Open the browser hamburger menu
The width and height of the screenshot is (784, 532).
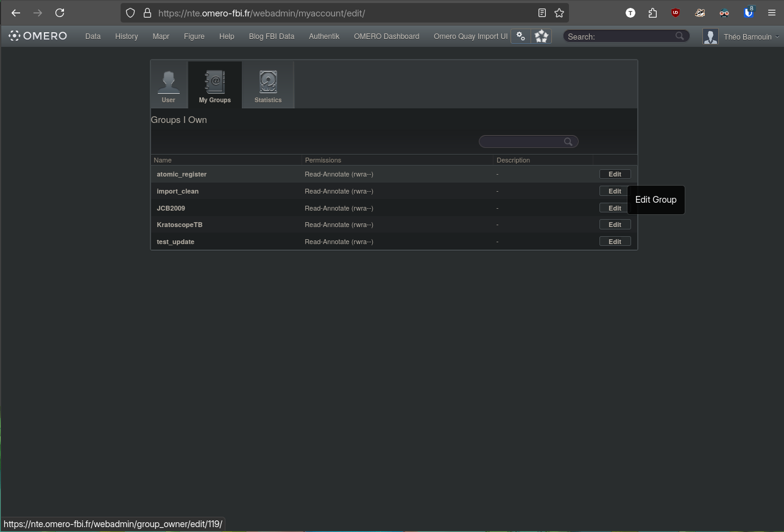point(771,13)
